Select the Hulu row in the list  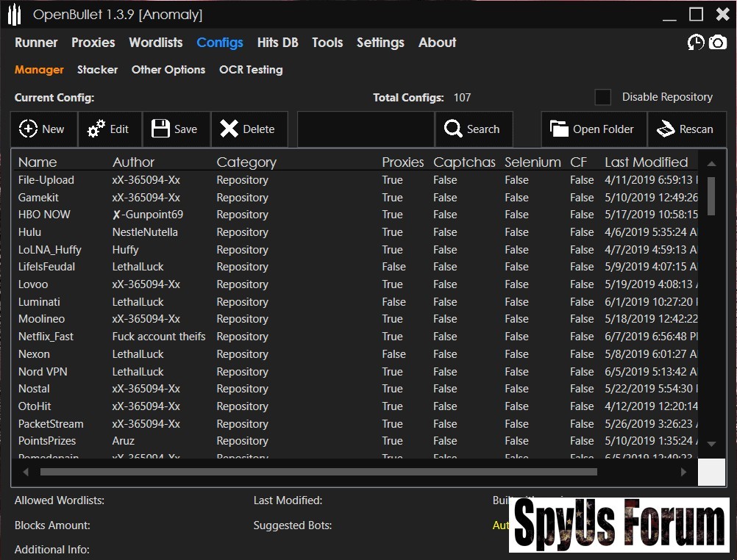pyautogui.click(x=30, y=232)
